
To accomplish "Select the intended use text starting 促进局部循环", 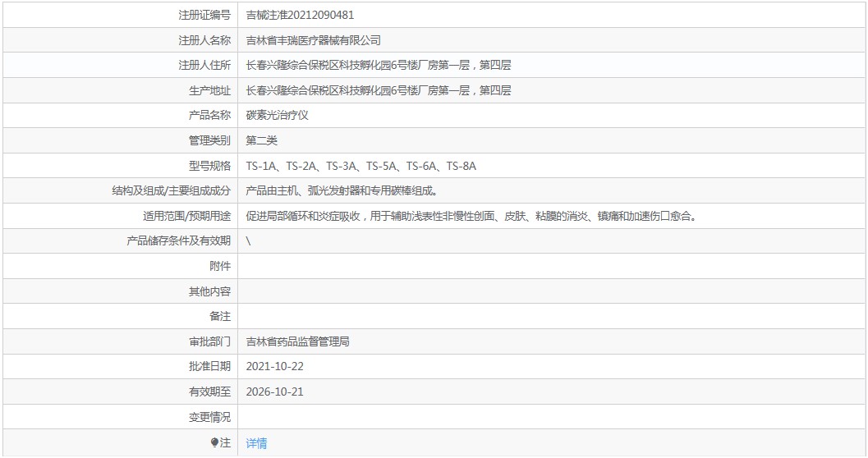I will click(x=471, y=217).
